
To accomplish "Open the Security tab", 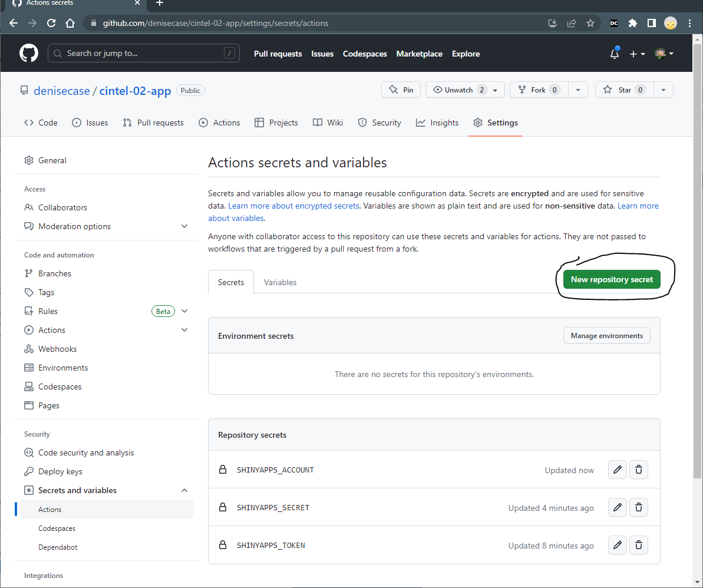I will [379, 123].
